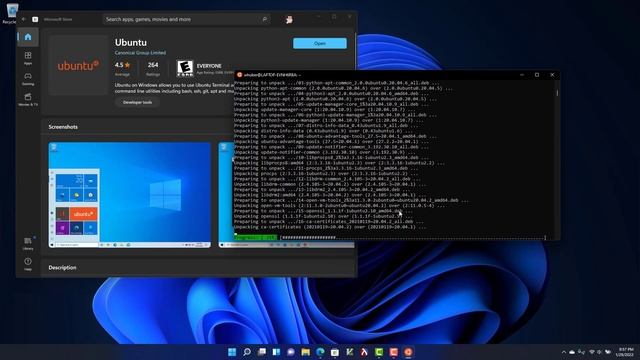Click the Description section heading
The height and width of the screenshot is (360, 640).
[62, 268]
